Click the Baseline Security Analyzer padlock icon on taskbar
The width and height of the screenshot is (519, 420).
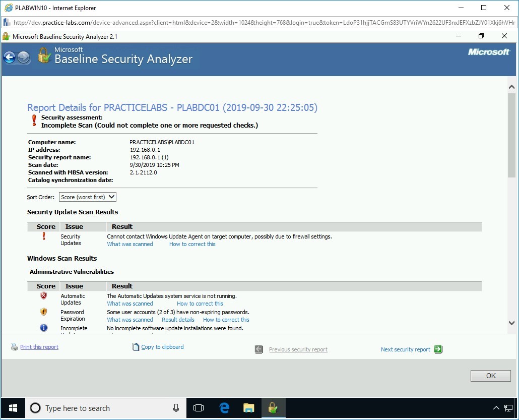[273, 408]
